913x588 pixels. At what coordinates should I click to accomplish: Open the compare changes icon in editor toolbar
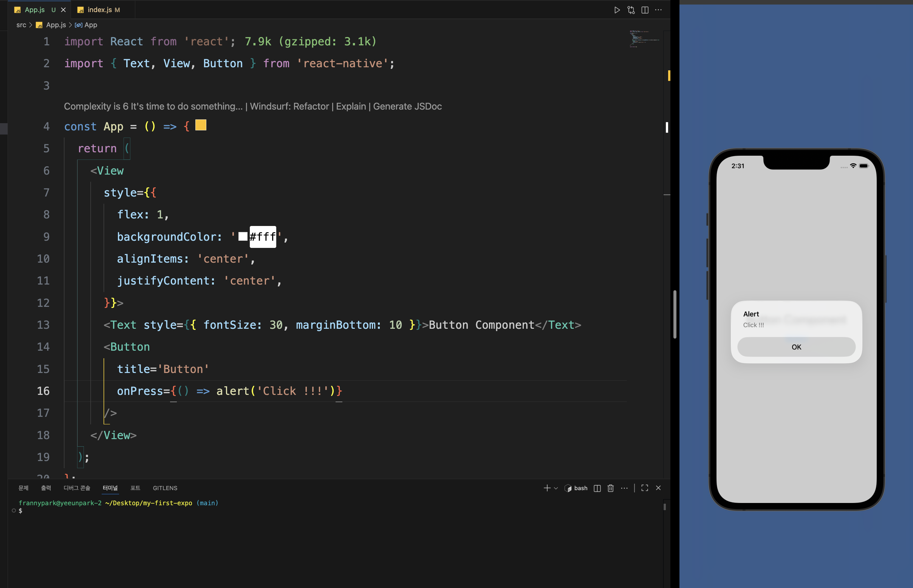point(631,10)
